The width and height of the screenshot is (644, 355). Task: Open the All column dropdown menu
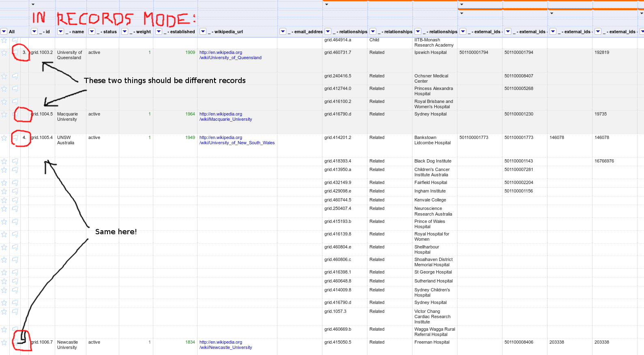point(4,32)
